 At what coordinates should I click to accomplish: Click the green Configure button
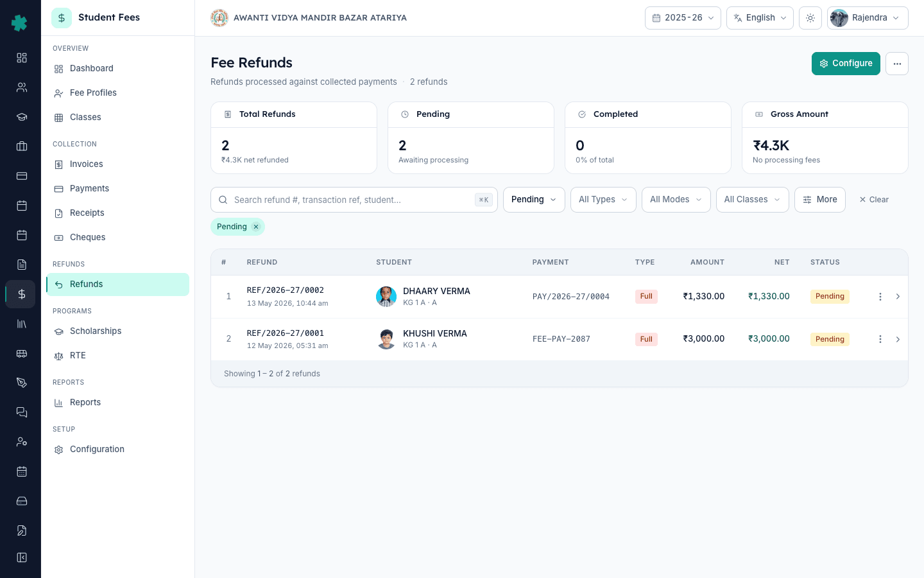846,64
